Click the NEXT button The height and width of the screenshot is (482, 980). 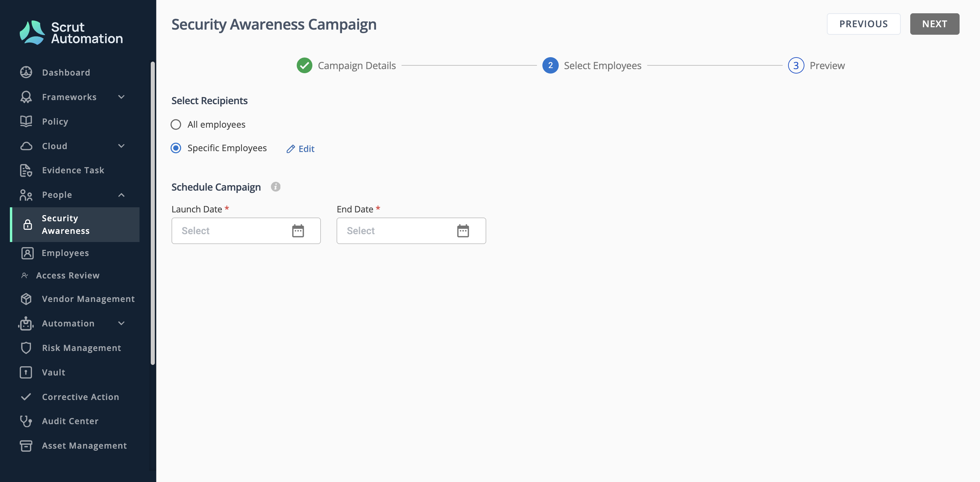click(934, 24)
